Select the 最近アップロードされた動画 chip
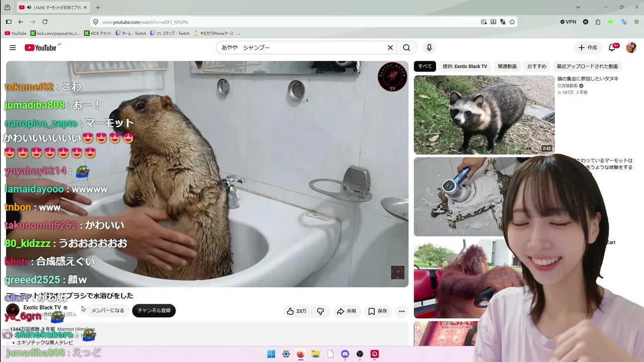The height and width of the screenshot is (362, 644). pos(587,66)
